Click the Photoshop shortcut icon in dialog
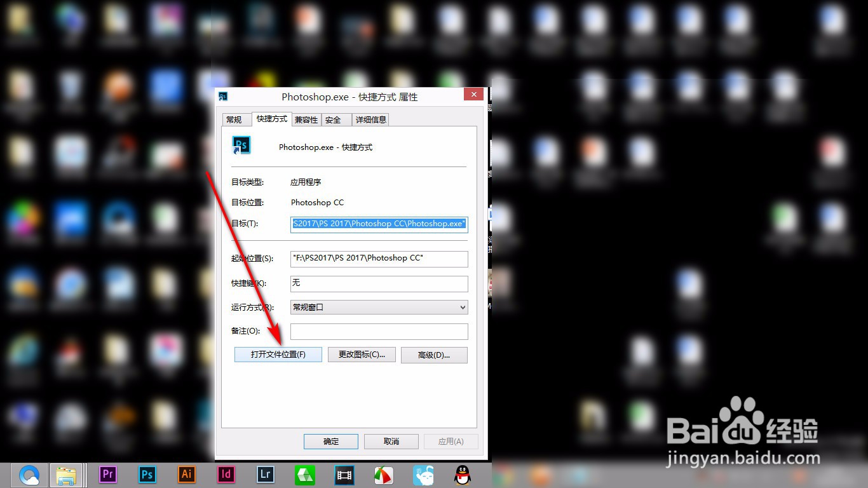868x488 pixels. [x=241, y=146]
